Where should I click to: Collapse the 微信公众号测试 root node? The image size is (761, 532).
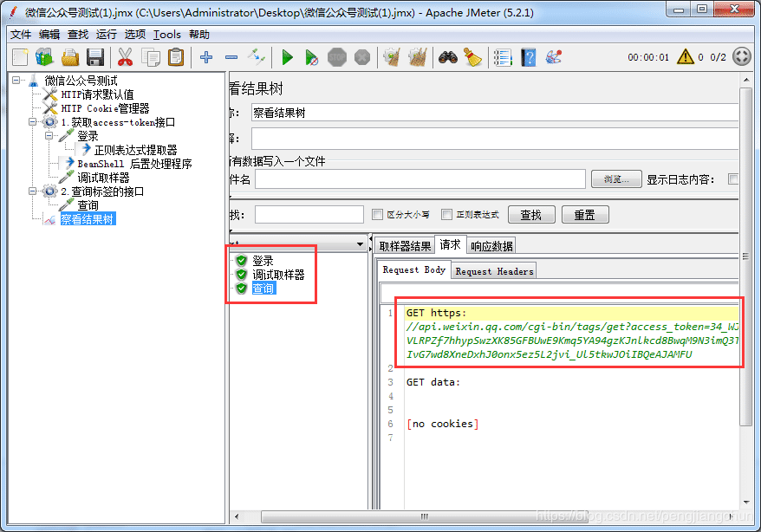click(16, 80)
